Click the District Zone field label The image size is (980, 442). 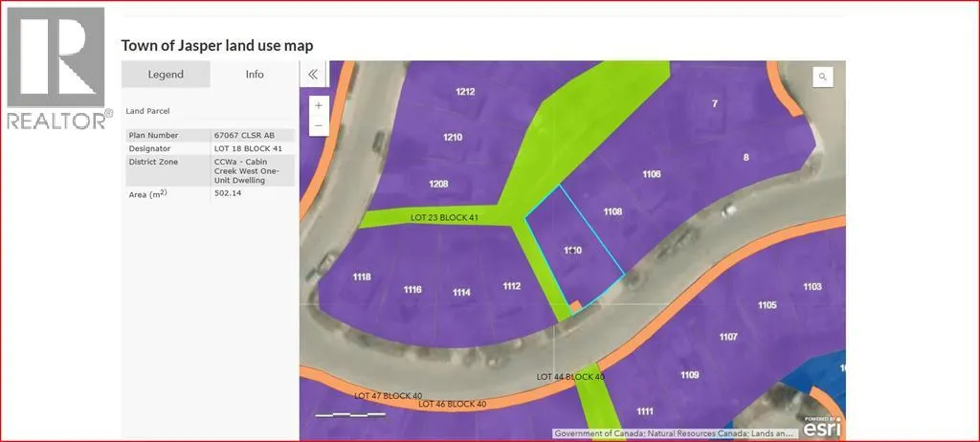click(x=153, y=162)
